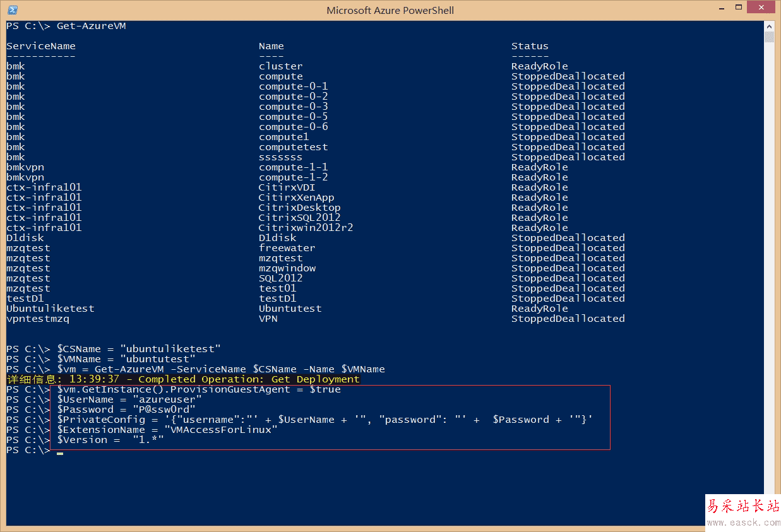Click the ServiceName column header
781x532 pixels.
(x=41, y=46)
